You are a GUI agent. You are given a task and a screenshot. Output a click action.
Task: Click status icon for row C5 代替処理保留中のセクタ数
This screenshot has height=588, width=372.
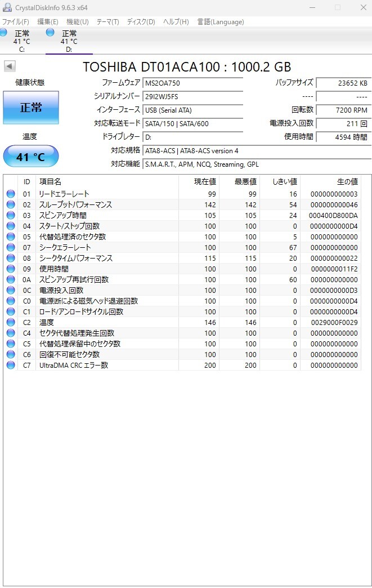coord(11,344)
